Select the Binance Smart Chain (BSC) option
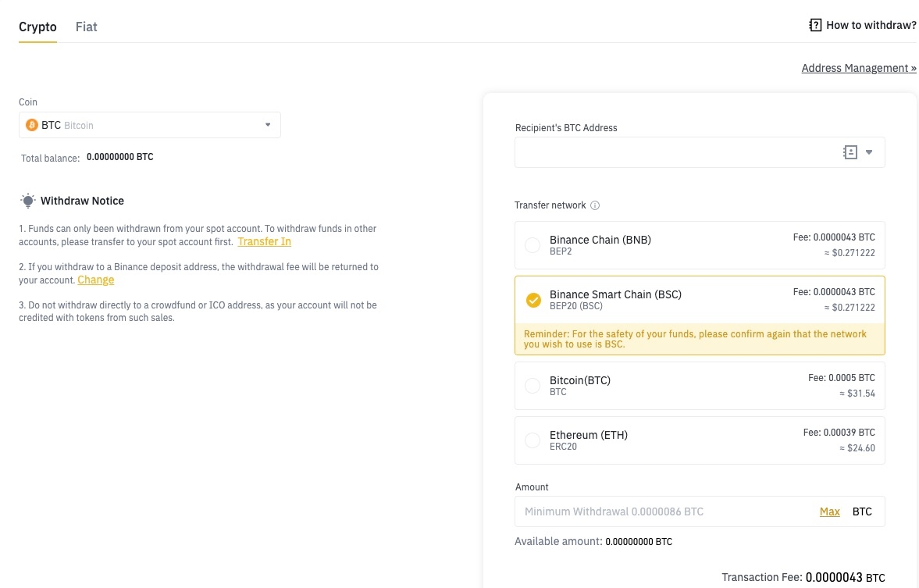 point(533,300)
